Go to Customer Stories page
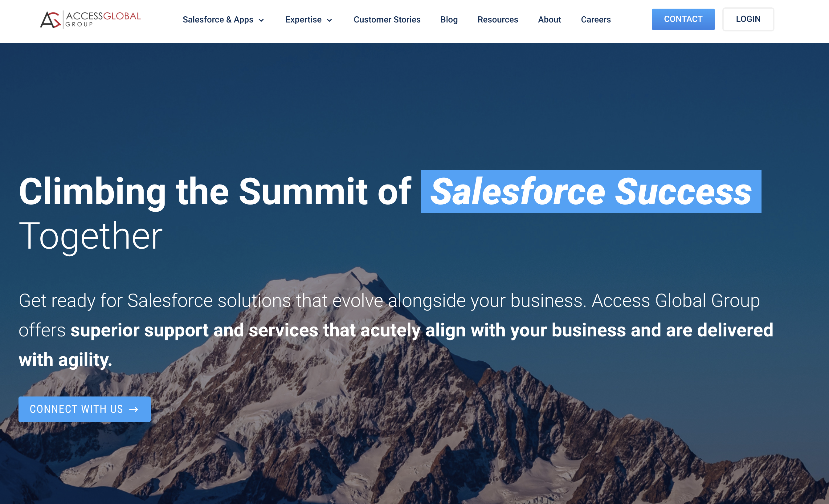This screenshot has height=504, width=829. coord(387,19)
